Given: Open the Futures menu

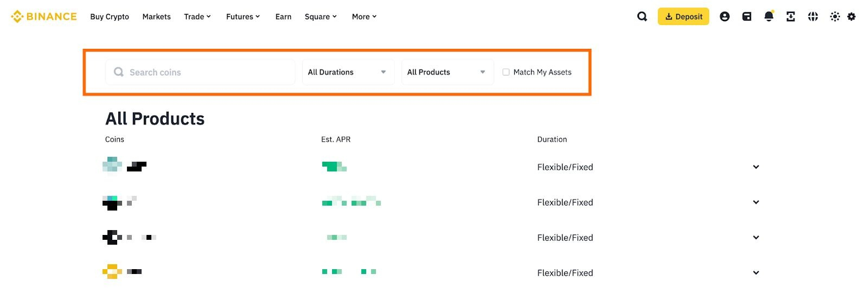Looking at the screenshot, I should (x=242, y=17).
